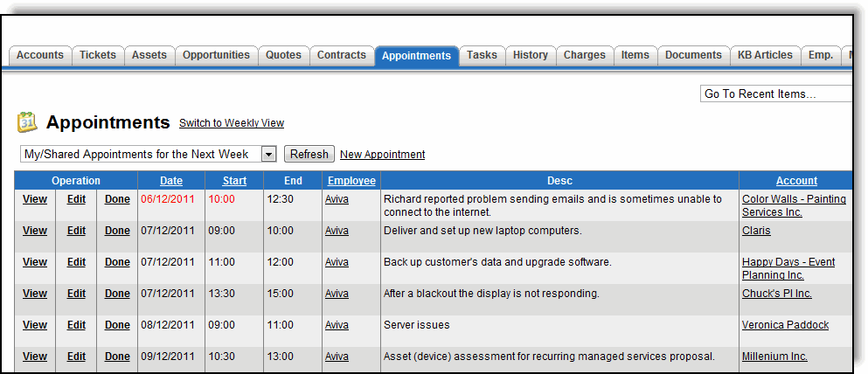The width and height of the screenshot is (868, 374).
Task: Open the Contracts tab
Action: [341, 55]
